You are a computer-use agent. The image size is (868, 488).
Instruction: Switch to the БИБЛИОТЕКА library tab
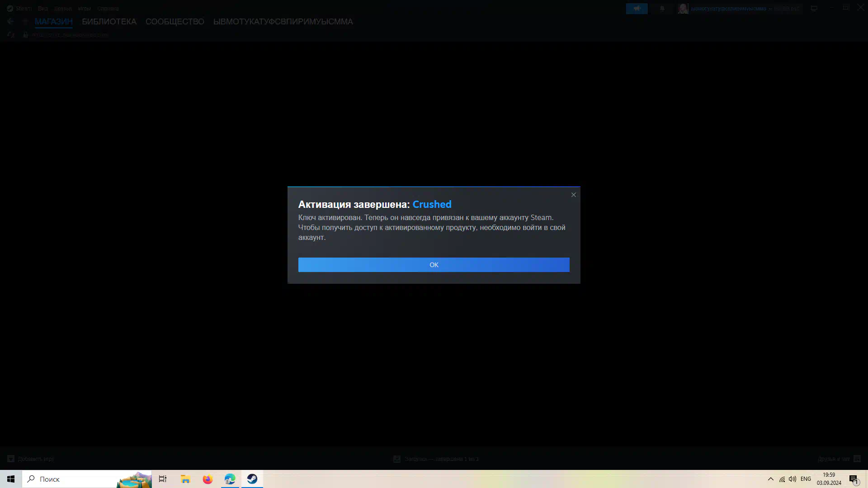click(109, 22)
